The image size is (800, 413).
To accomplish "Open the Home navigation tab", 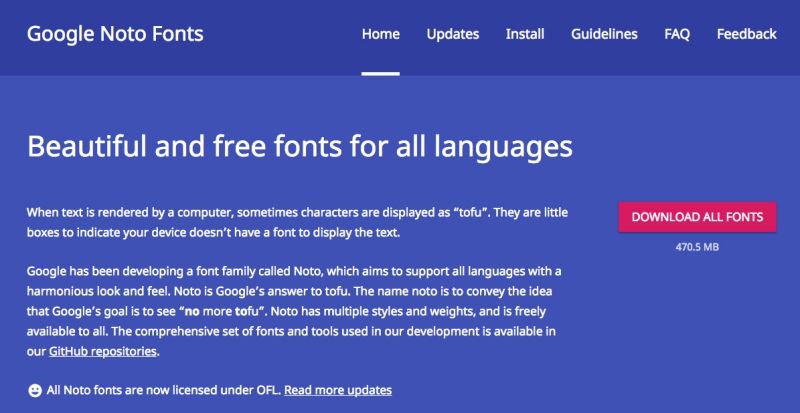I will [381, 34].
